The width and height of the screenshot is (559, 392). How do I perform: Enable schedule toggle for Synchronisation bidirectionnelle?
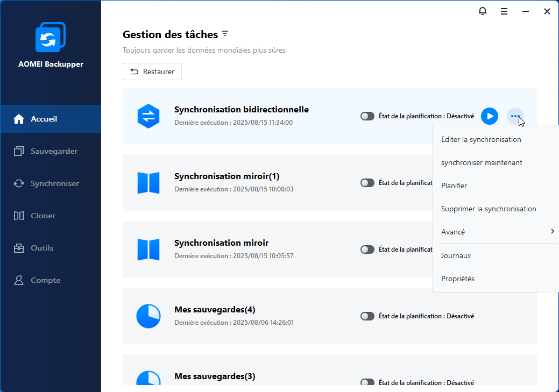367,116
